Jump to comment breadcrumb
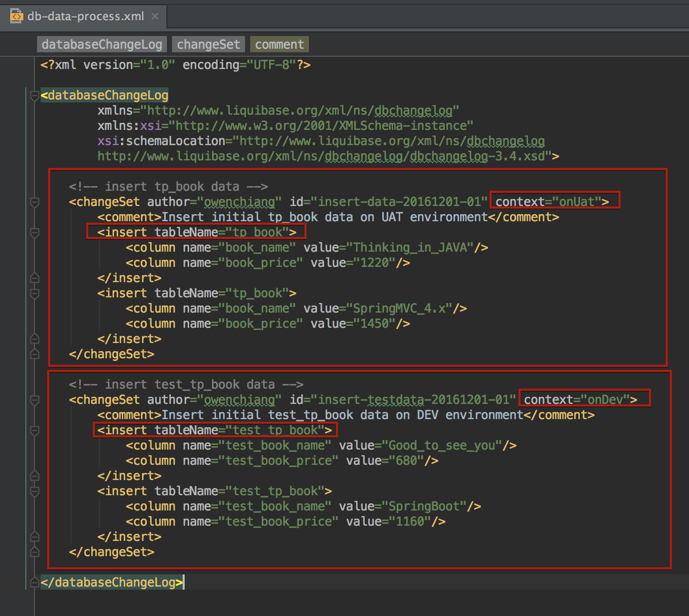The height and width of the screenshot is (616, 689). pyautogui.click(x=280, y=45)
